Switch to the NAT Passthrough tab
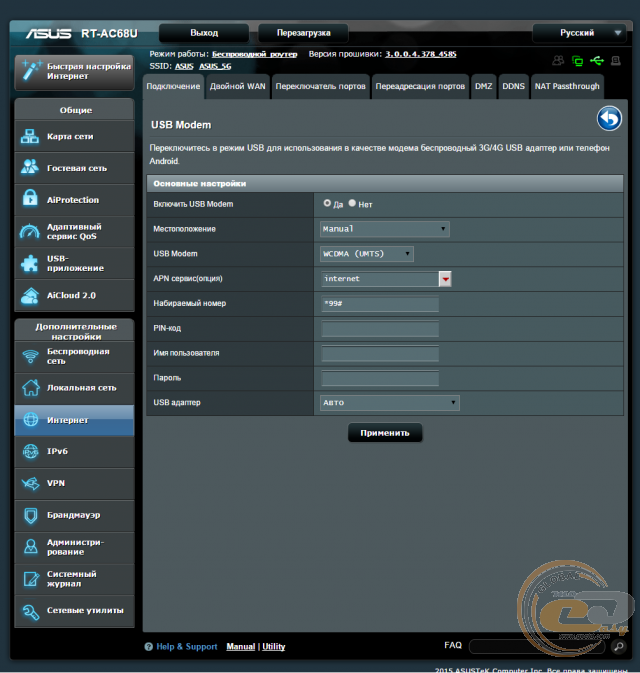This screenshot has height=673, width=640. click(x=567, y=87)
